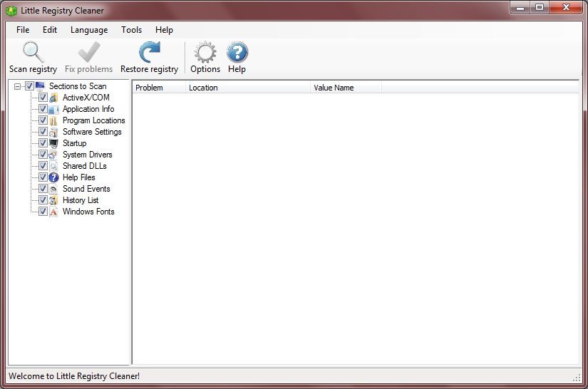This screenshot has width=588, height=389.
Task: Click the Application Info section icon
Action: [53, 109]
